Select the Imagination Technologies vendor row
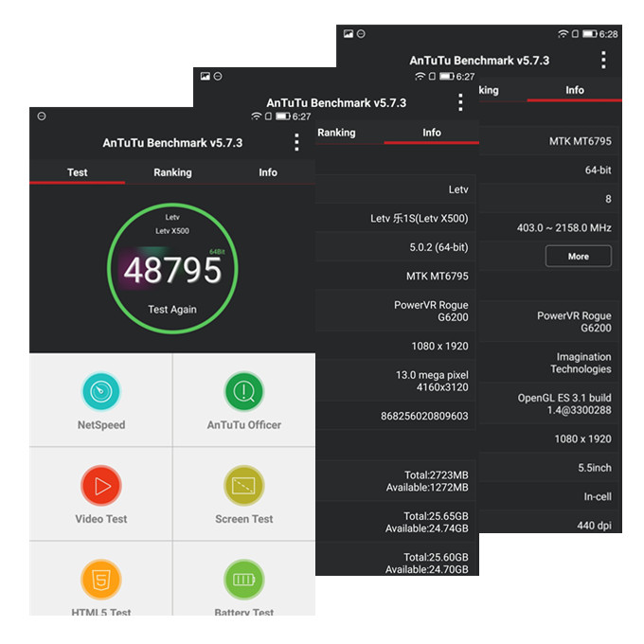The image size is (644, 644). point(548,363)
